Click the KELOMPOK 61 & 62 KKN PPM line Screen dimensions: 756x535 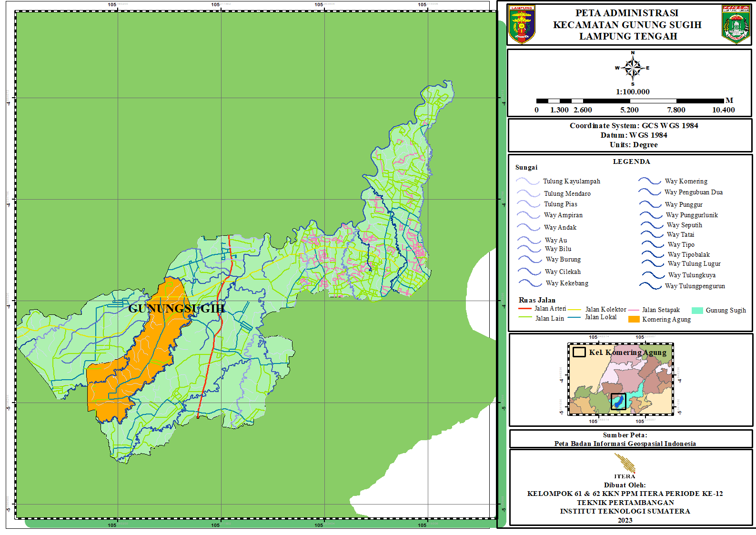point(625,494)
